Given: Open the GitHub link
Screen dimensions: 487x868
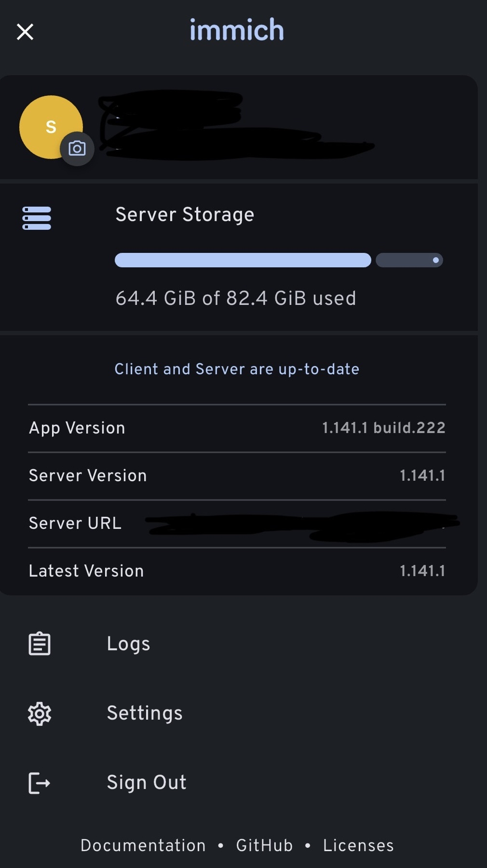Looking at the screenshot, I should tap(264, 846).
